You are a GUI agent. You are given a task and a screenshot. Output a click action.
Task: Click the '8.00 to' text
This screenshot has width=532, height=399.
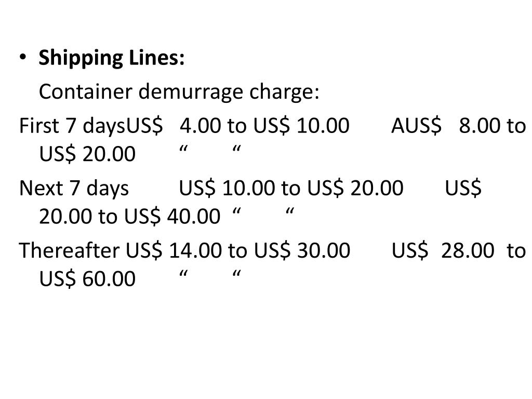[x=493, y=126]
